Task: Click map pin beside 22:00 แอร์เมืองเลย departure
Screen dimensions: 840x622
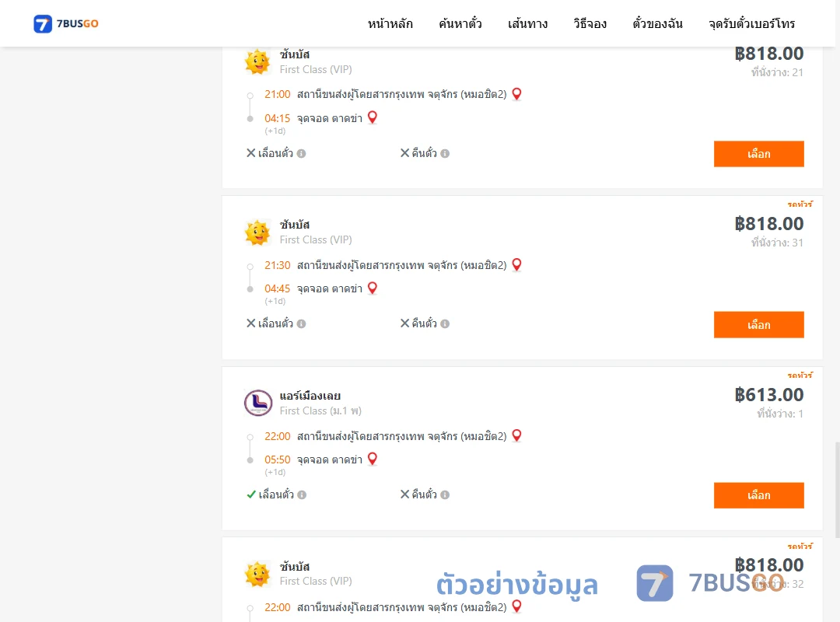Action: point(517,435)
